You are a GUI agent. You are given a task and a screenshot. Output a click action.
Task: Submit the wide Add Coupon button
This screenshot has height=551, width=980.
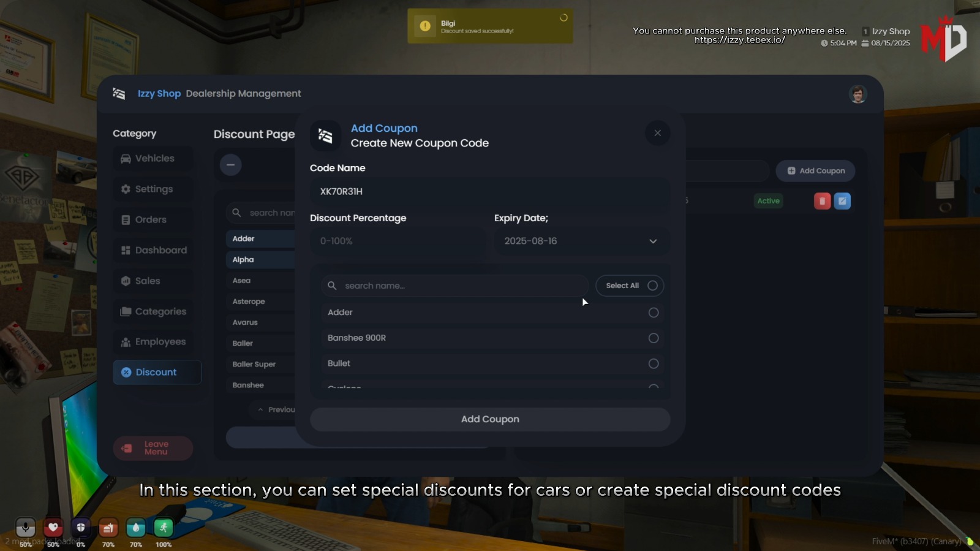pos(489,419)
